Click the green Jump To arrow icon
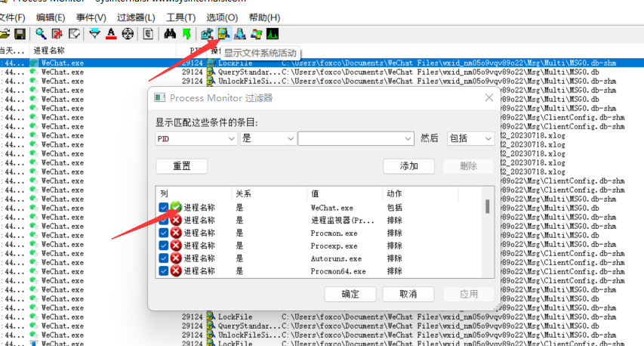 tap(186, 34)
